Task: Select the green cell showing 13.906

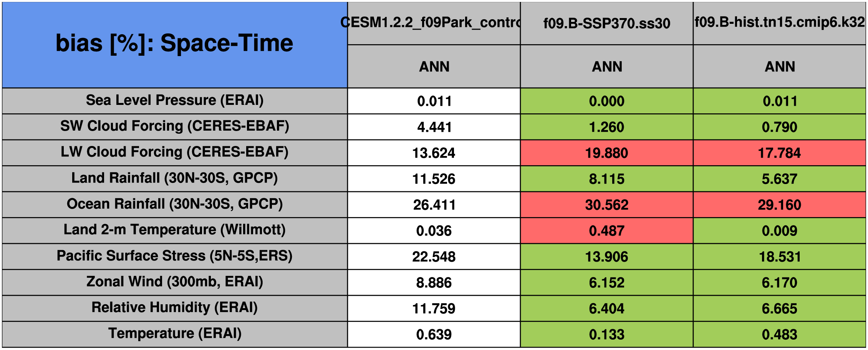Action: point(606,257)
